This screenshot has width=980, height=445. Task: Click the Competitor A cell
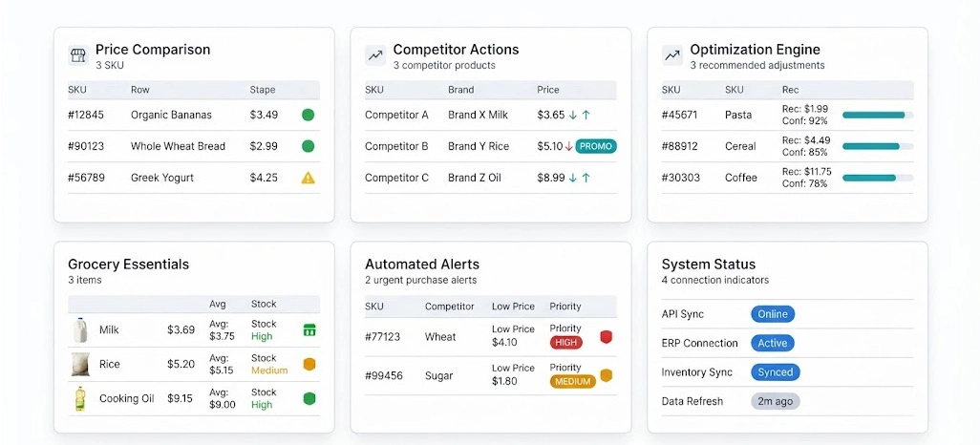[397, 115]
